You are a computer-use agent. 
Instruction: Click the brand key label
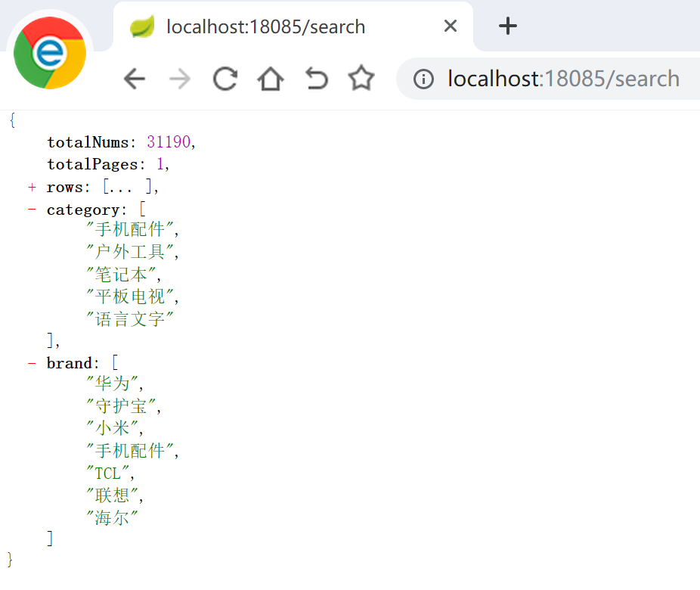point(70,363)
